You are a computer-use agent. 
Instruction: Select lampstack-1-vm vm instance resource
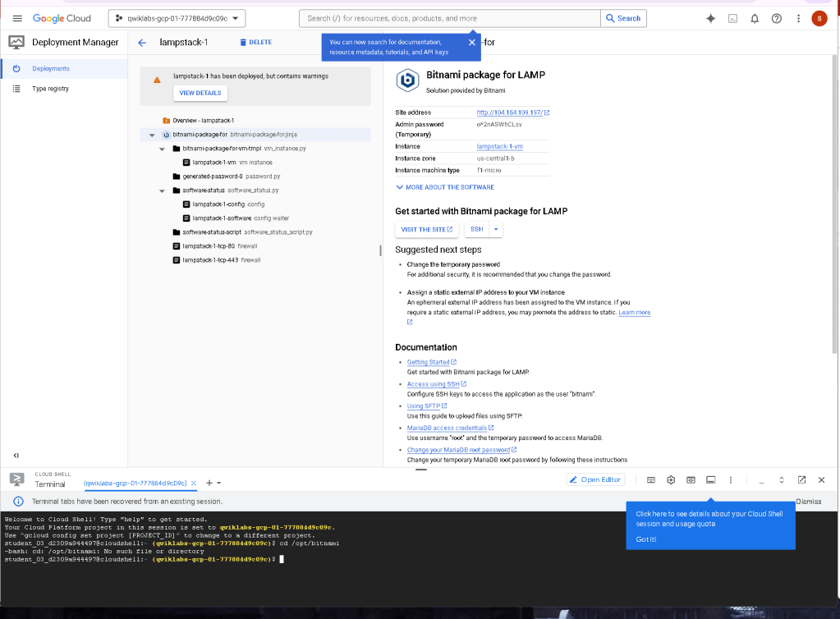[227, 163]
